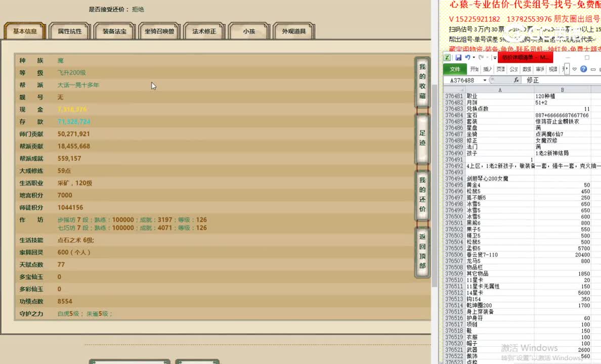Viewport: 601px width, 364px height.
Task: Open the 法术修正 tab
Action: [x=204, y=31]
